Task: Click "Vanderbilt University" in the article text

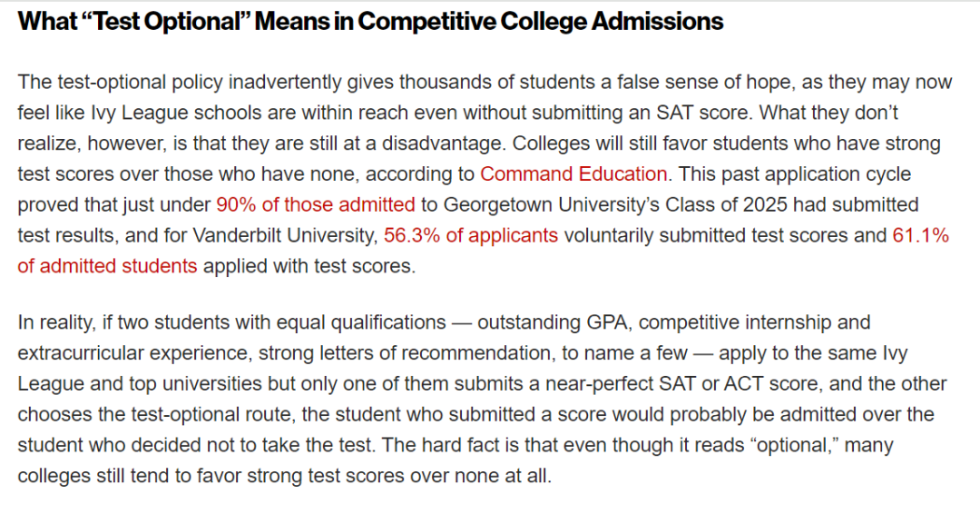Action: pos(282,235)
